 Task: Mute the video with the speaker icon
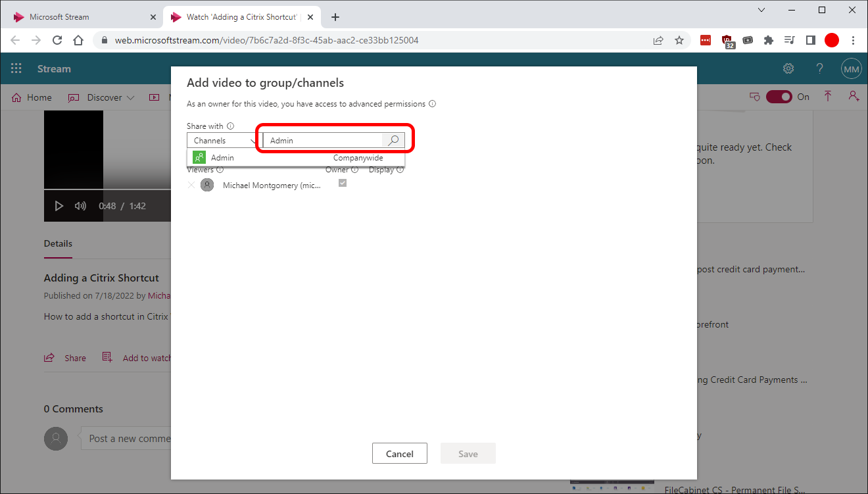[x=81, y=206]
